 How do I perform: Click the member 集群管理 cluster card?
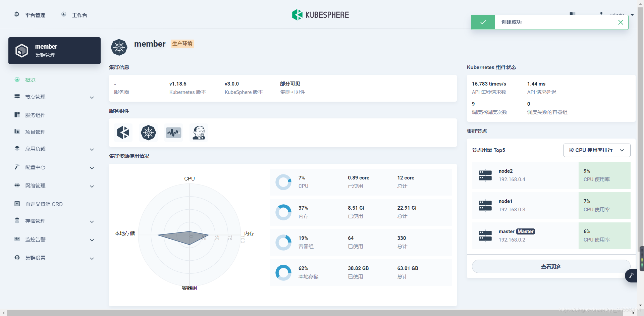(x=54, y=51)
